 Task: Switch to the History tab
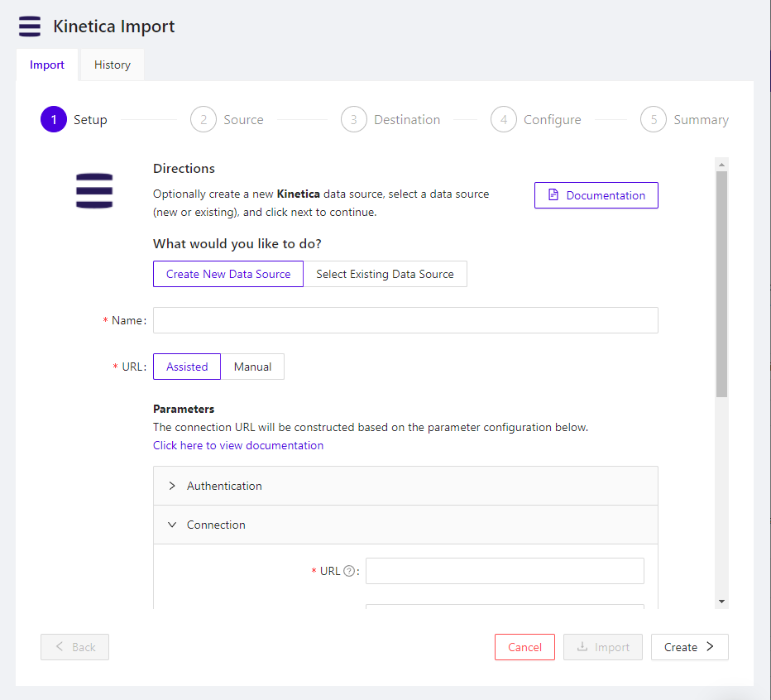[x=112, y=65]
